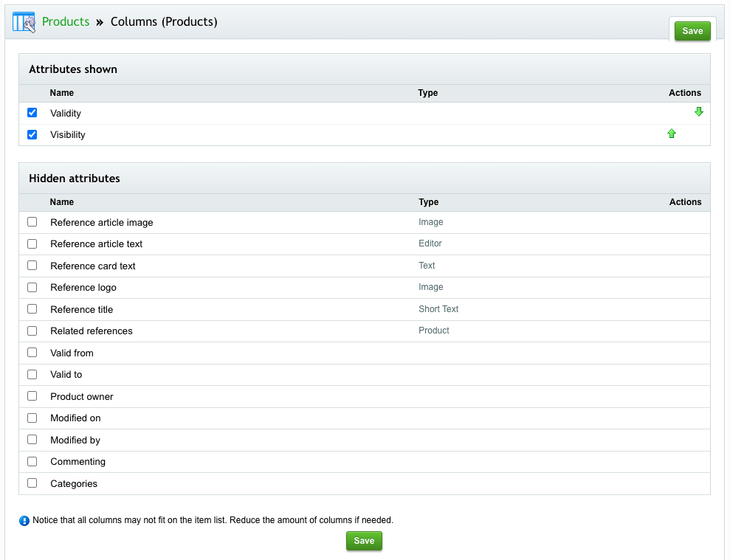730x560 pixels.
Task: Tick the Product owner checkbox
Action: [32, 395]
